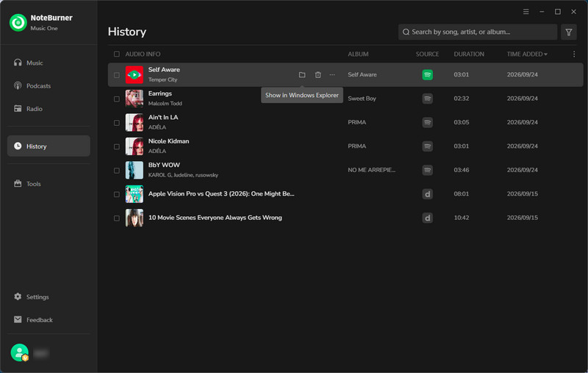The image size is (588, 373).
Task: Click the NoteBurner logo icon
Action: coord(18,23)
